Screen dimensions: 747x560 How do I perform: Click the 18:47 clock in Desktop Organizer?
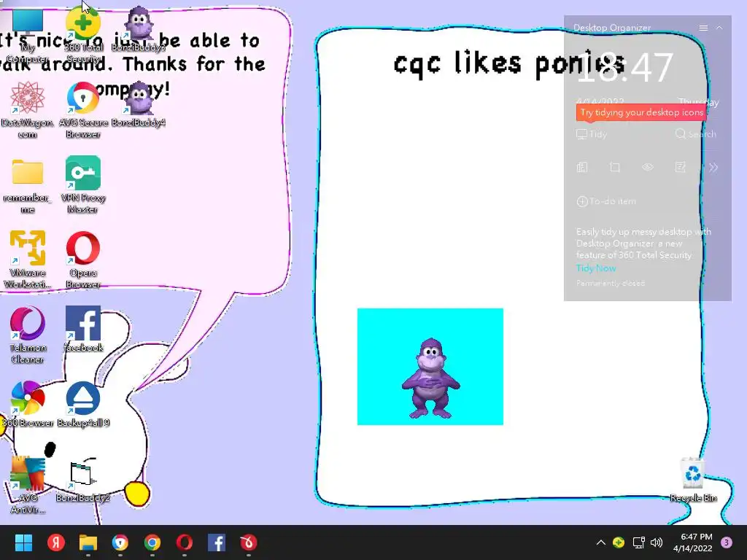pyautogui.click(x=624, y=68)
